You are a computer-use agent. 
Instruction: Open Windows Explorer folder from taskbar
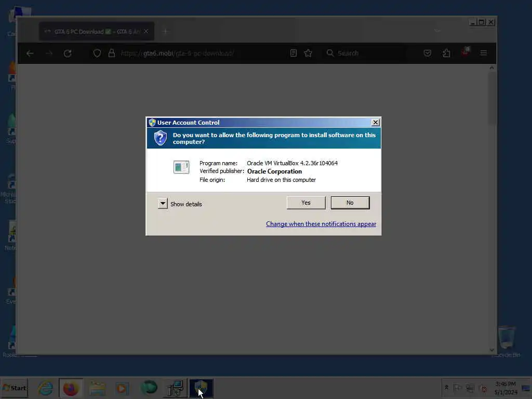pos(97,388)
